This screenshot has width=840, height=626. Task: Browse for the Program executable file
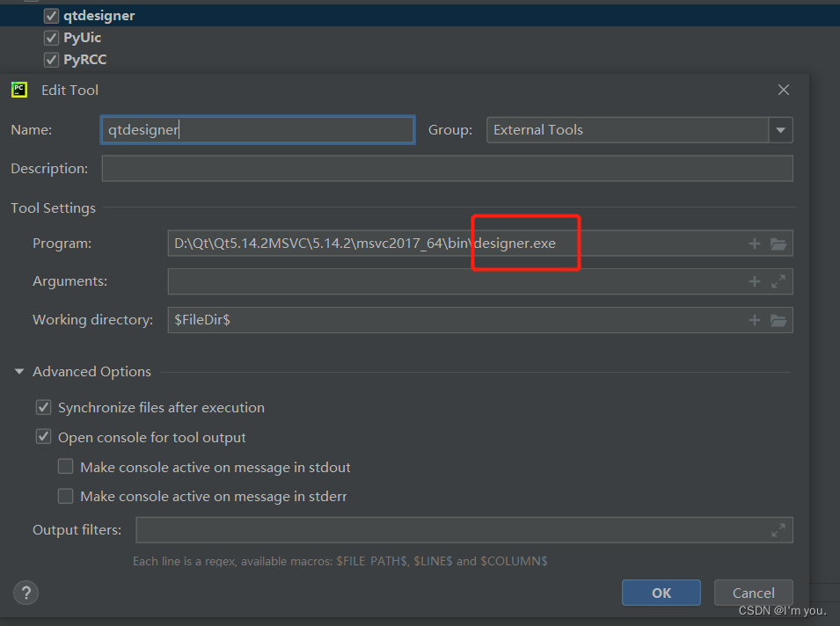778,243
